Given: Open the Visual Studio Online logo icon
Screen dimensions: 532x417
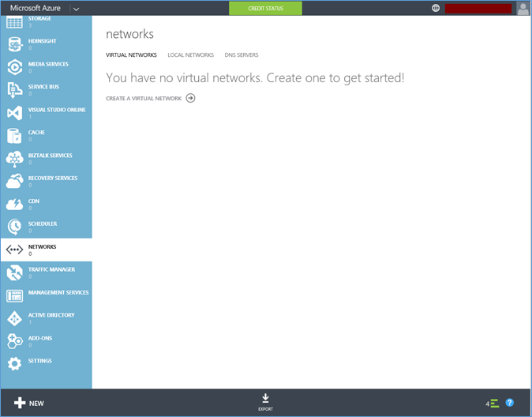Looking at the screenshot, I should tap(14, 113).
